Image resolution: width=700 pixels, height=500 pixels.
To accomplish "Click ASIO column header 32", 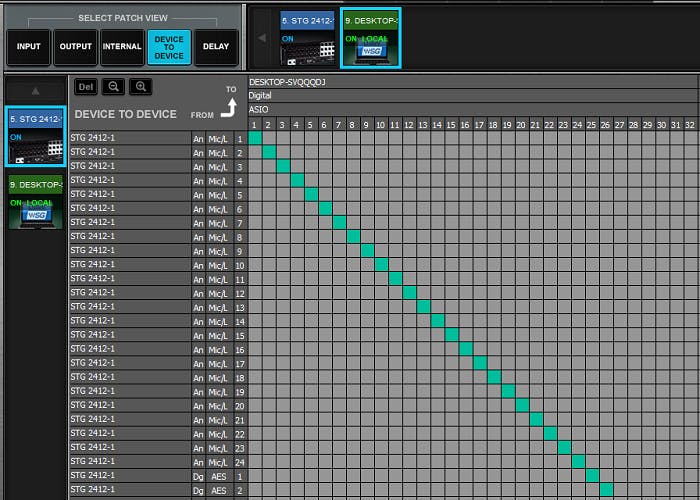I will click(x=689, y=124).
